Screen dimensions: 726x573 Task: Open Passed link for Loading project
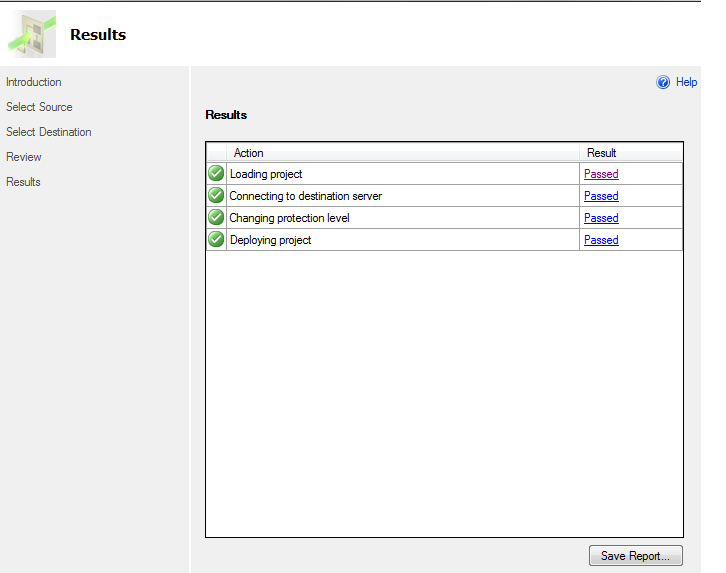[x=601, y=174]
